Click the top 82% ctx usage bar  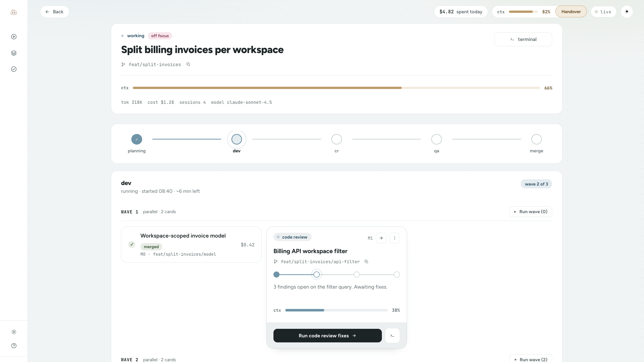[523, 12]
